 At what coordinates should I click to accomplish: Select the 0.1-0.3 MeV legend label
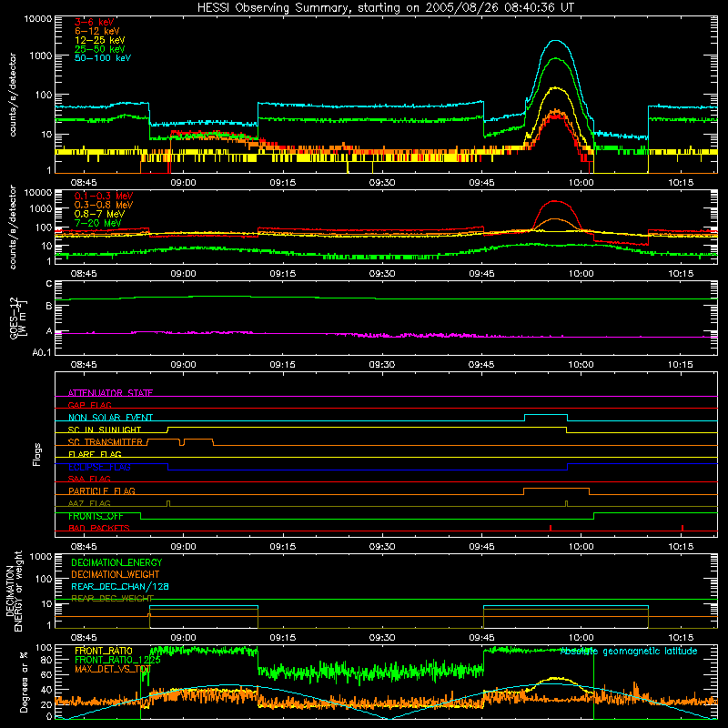104,196
